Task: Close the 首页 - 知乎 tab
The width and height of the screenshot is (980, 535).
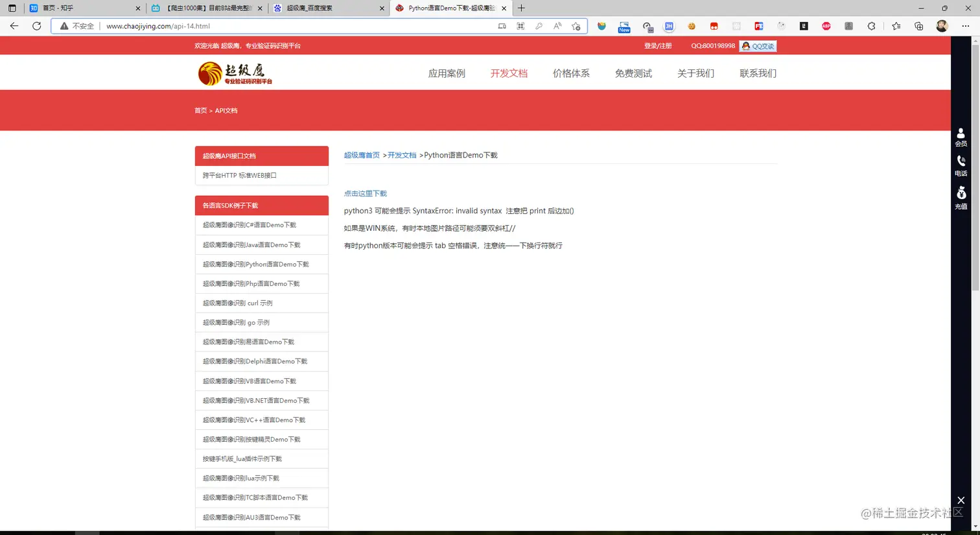Action: pyautogui.click(x=138, y=8)
